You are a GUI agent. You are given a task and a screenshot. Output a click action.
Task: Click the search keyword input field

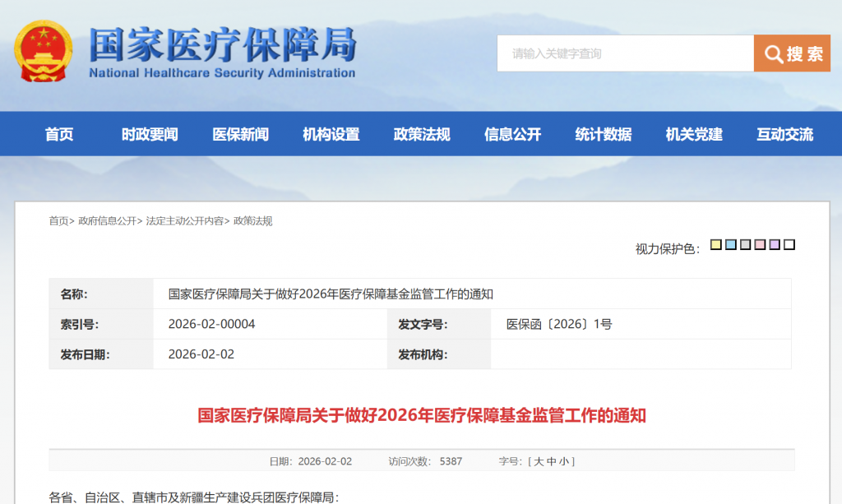tap(625, 53)
